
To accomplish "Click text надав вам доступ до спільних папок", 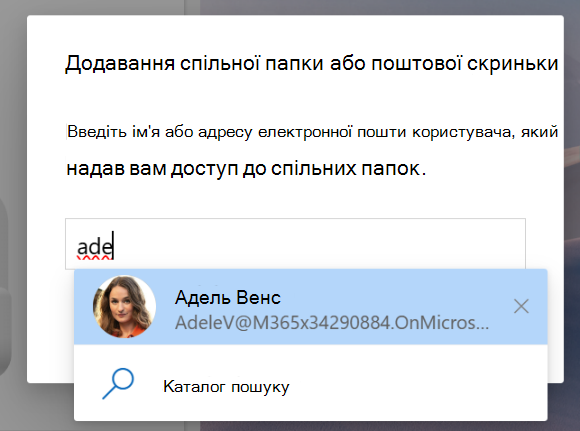I will point(246,168).
